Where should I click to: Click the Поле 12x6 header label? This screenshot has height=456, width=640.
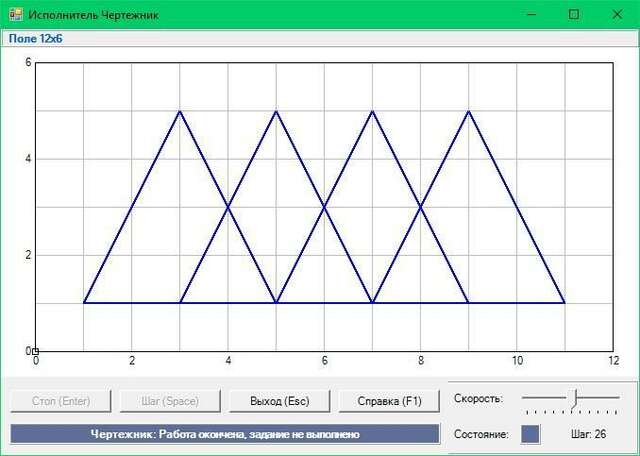click(36, 39)
